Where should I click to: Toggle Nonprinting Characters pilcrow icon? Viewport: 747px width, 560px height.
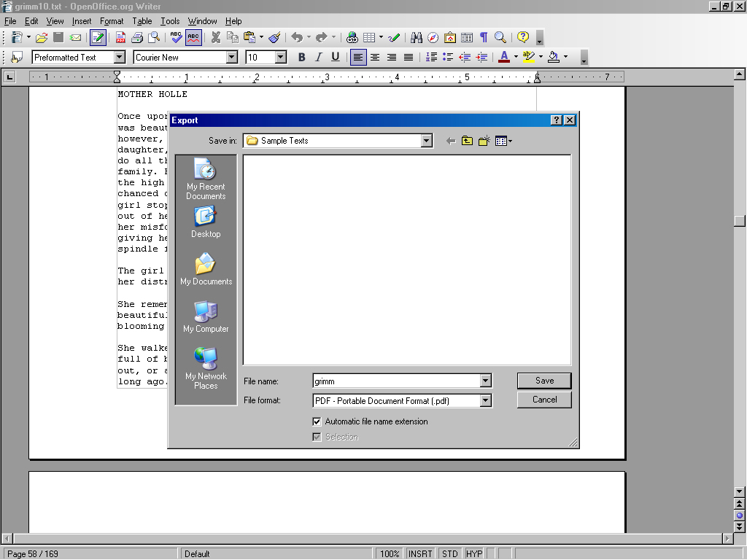point(484,37)
